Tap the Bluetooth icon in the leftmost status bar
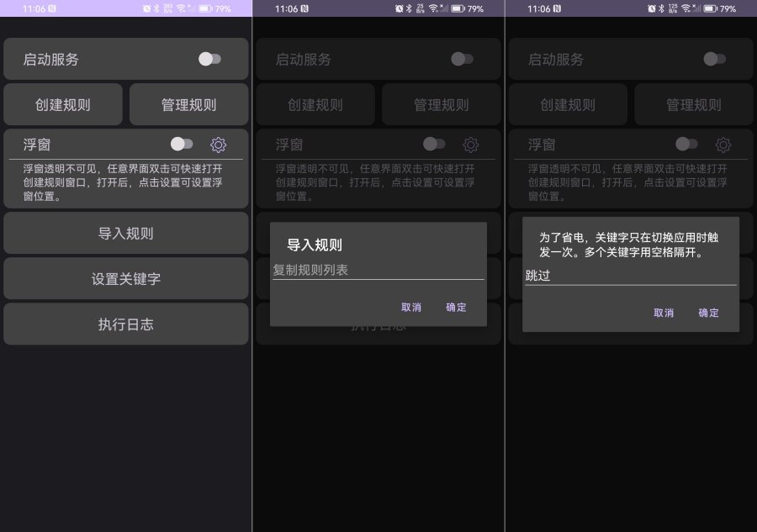 (x=156, y=8)
